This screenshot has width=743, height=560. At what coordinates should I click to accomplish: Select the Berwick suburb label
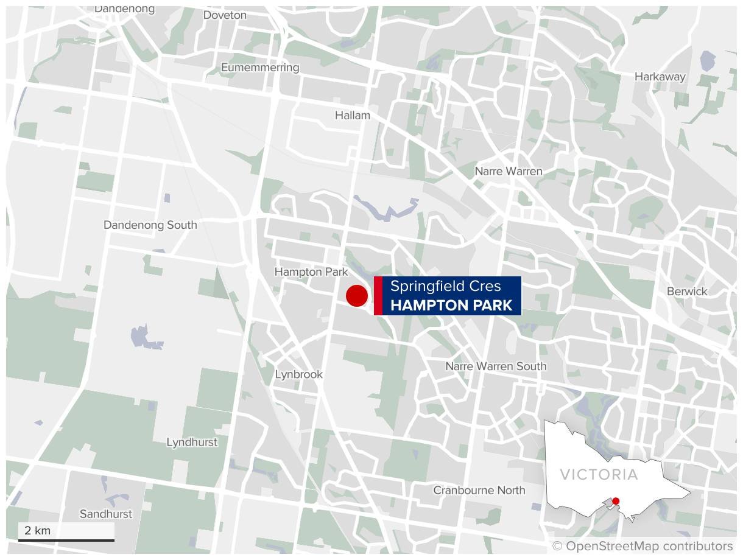point(687,291)
